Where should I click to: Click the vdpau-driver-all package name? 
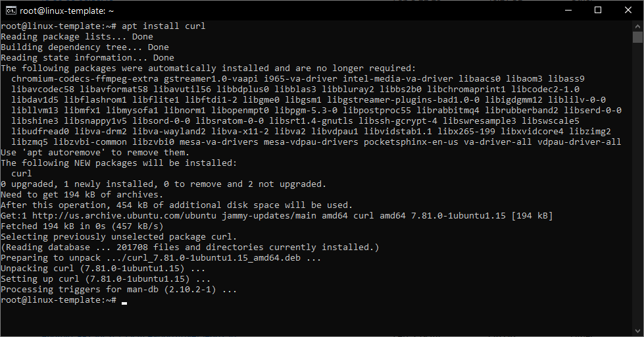point(579,142)
